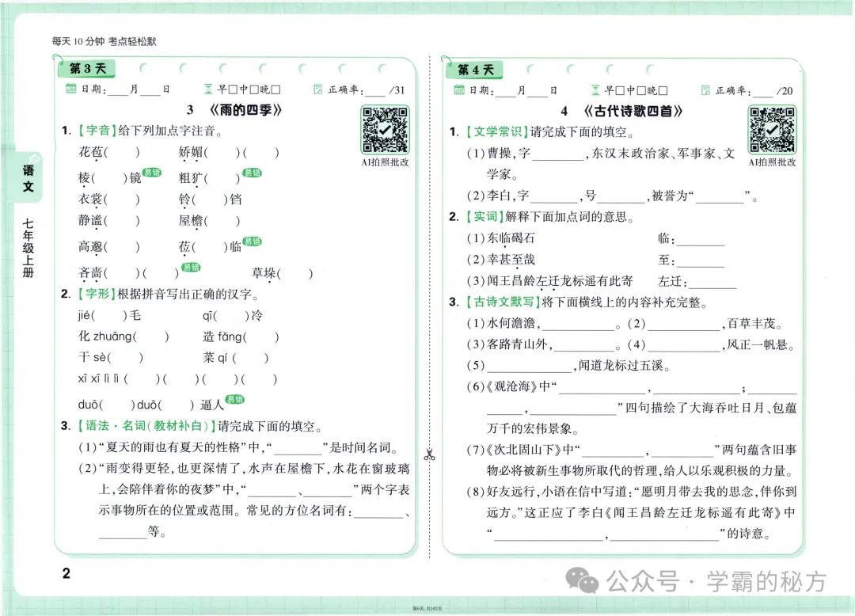Check the 早 box in the Day 4 header
This screenshot has height=616, width=855.
pyautogui.click(x=621, y=90)
